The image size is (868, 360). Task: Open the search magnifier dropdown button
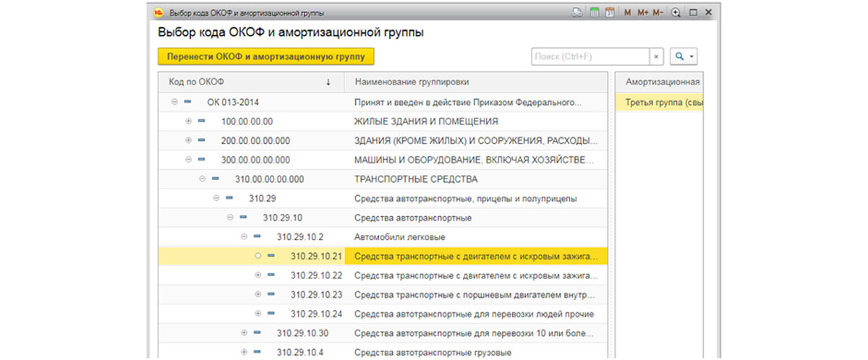coord(684,56)
